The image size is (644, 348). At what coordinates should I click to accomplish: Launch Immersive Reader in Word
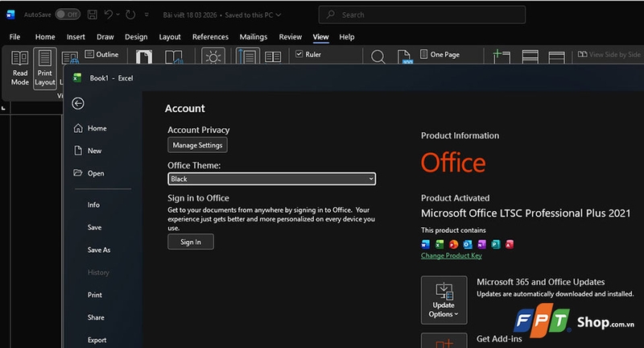pyautogui.click(x=174, y=57)
